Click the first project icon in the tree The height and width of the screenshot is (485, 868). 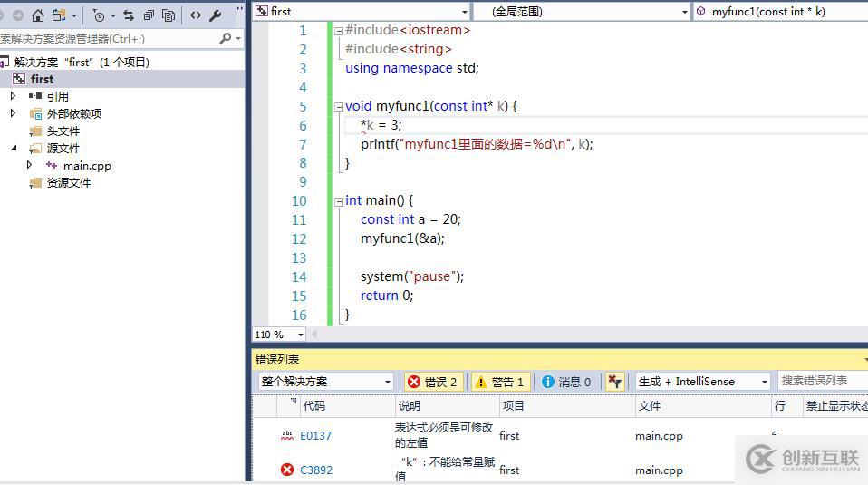19,79
